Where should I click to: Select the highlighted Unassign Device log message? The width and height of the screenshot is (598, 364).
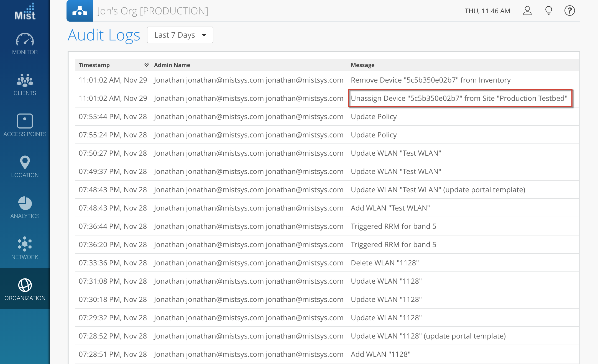[x=459, y=98]
